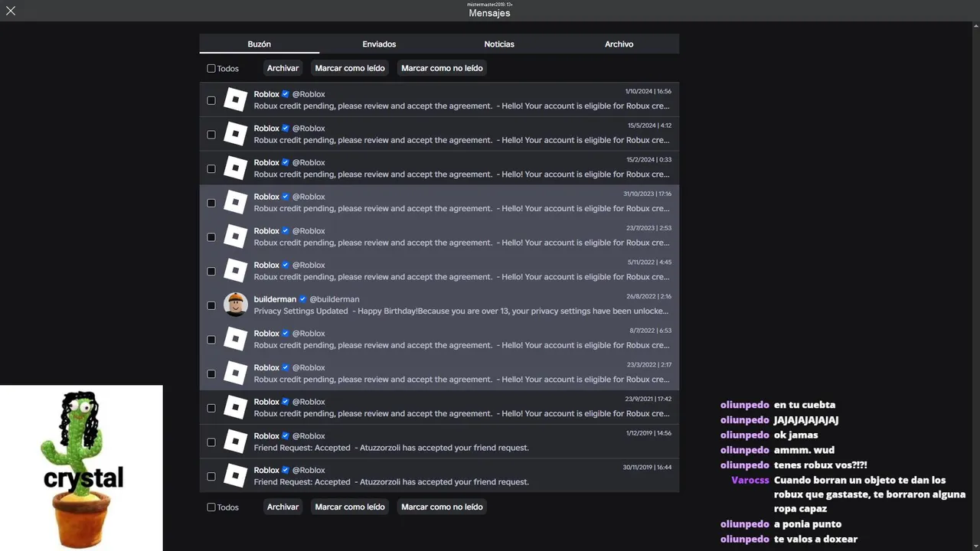Click @Roblox username on 15/5/2024 message
The height and width of the screenshot is (551, 980).
click(x=309, y=129)
